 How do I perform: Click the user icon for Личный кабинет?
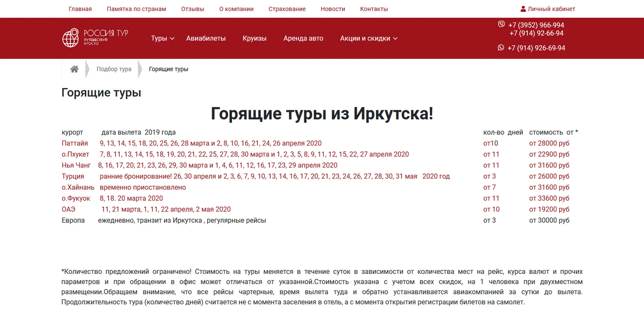click(523, 9)
